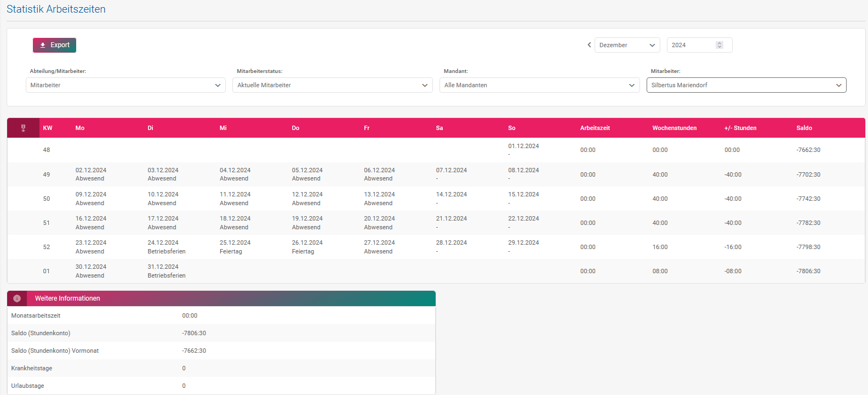Click the So column header
This screenshot has width=868, height=395.
coord(512,128)
